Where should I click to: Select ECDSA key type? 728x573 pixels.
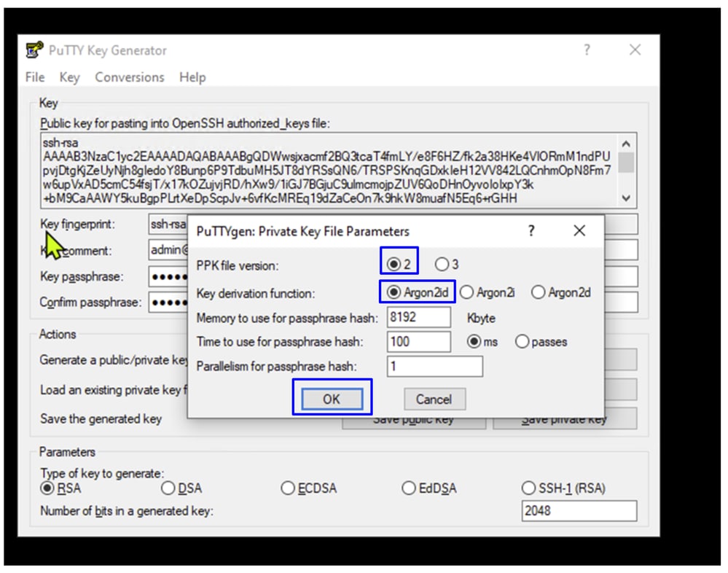point(309,488)
